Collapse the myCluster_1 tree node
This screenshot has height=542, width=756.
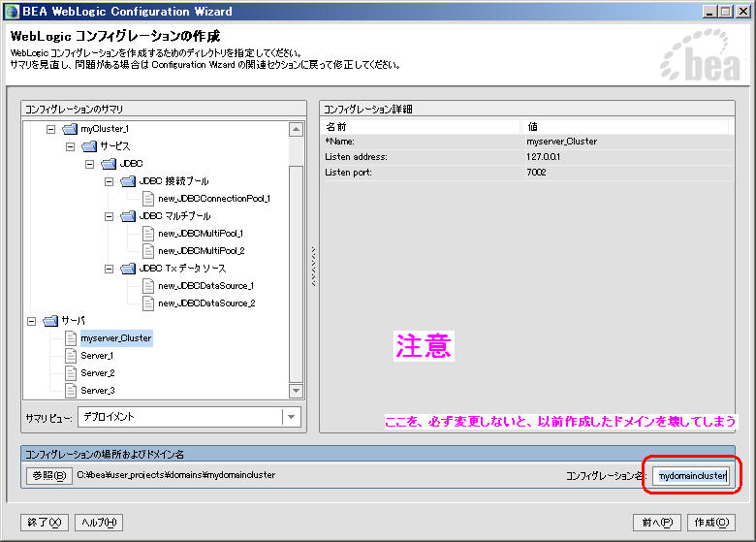coord(51,129)
